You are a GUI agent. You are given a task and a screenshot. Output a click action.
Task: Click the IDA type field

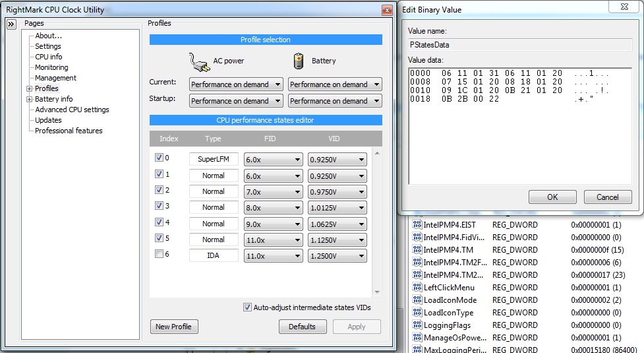[x=214, y=255]
